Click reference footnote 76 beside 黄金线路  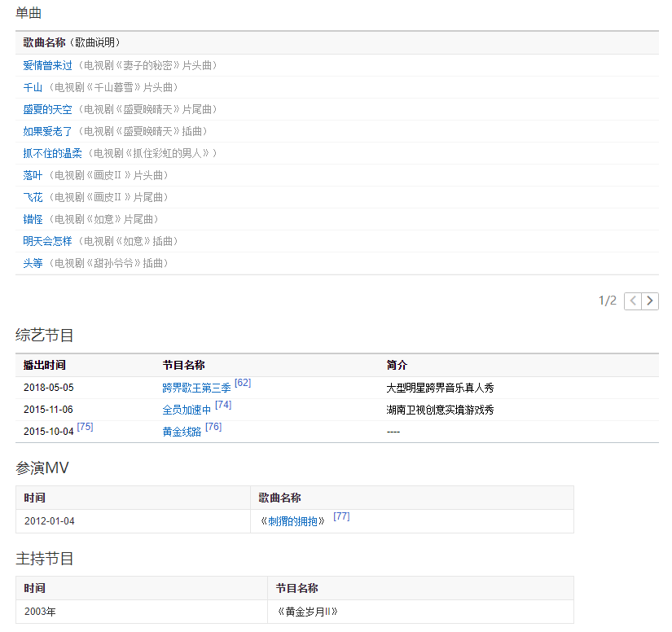point(213,427)
